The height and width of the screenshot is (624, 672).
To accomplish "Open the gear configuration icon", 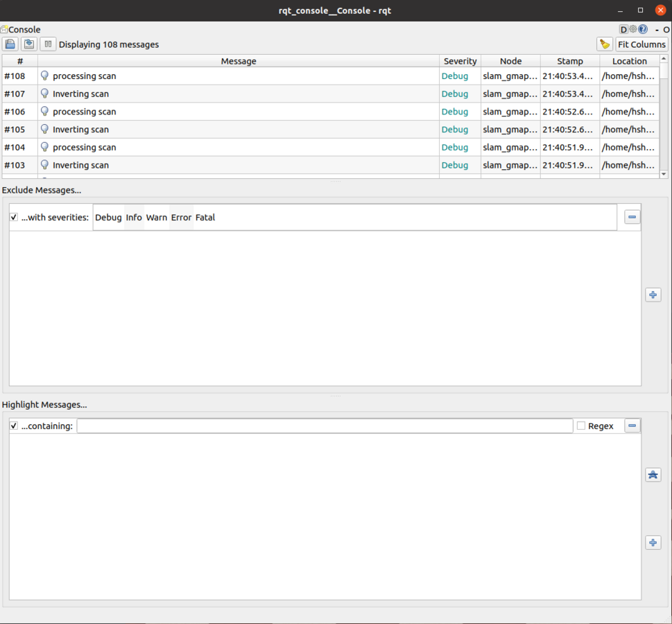I will pos(633,30).
